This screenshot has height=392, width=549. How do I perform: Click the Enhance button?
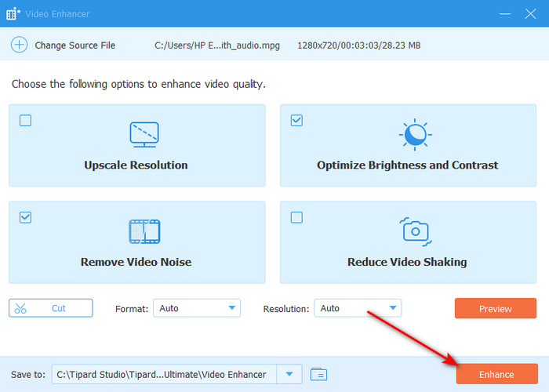point(496,374)
